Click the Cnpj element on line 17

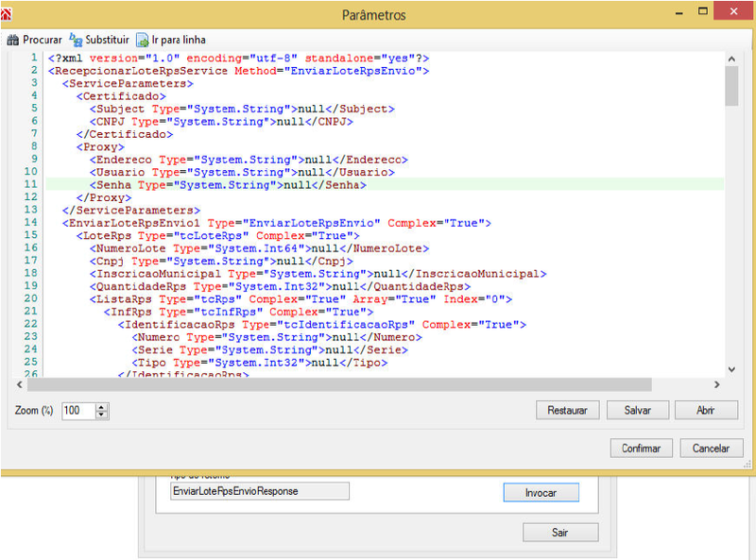[221, 262]
